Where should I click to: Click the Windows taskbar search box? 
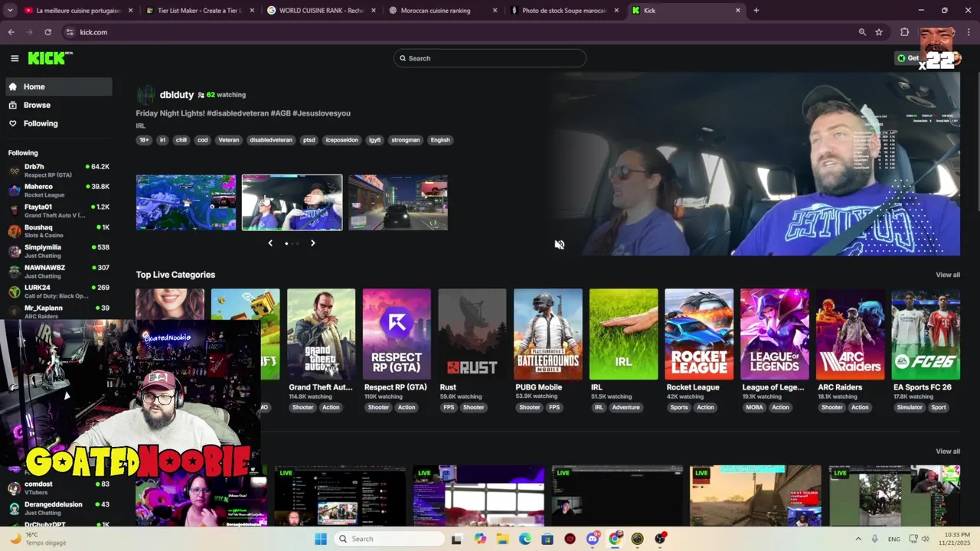point(388,539)
